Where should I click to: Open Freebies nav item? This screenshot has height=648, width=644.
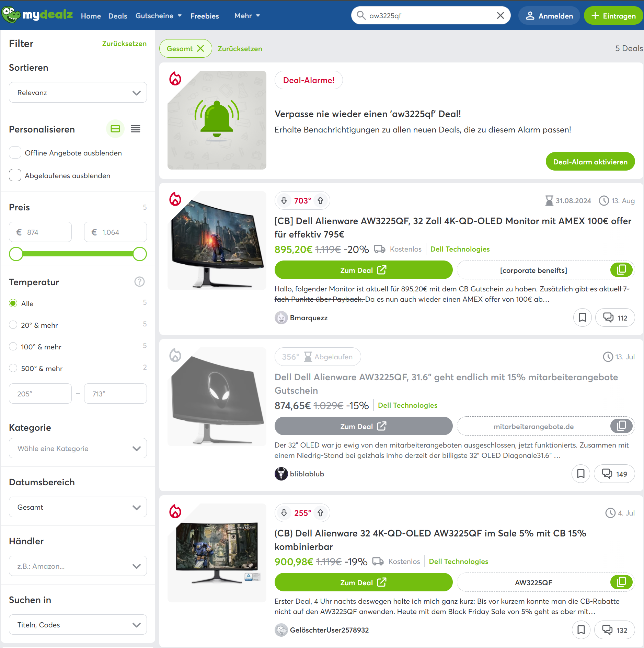click(205, 16)
